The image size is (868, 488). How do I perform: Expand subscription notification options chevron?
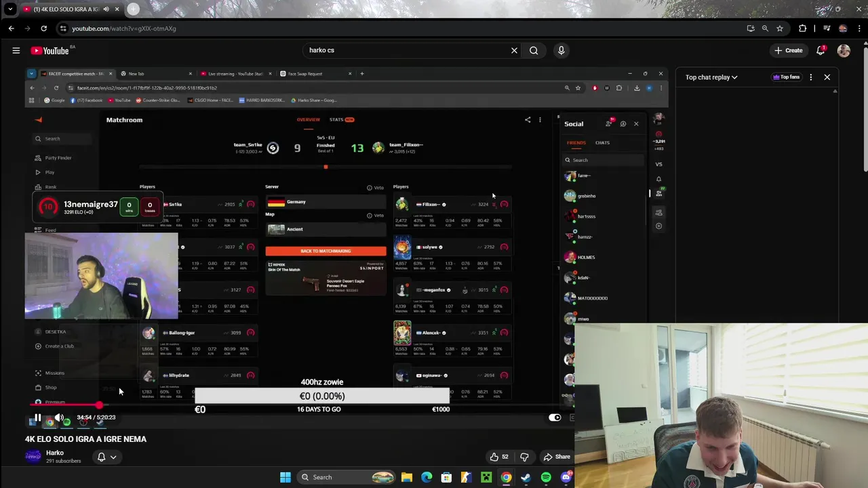click(113, 457)
